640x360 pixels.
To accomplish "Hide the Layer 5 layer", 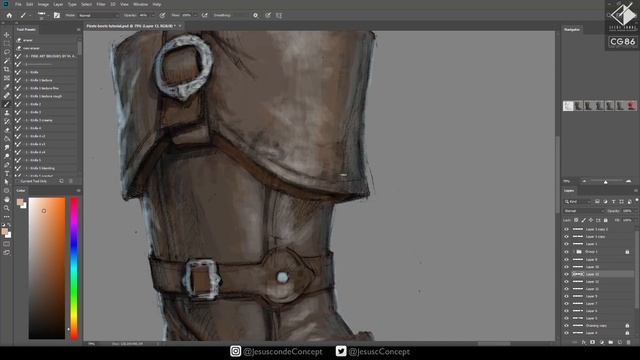I will [x=567, y=318].
